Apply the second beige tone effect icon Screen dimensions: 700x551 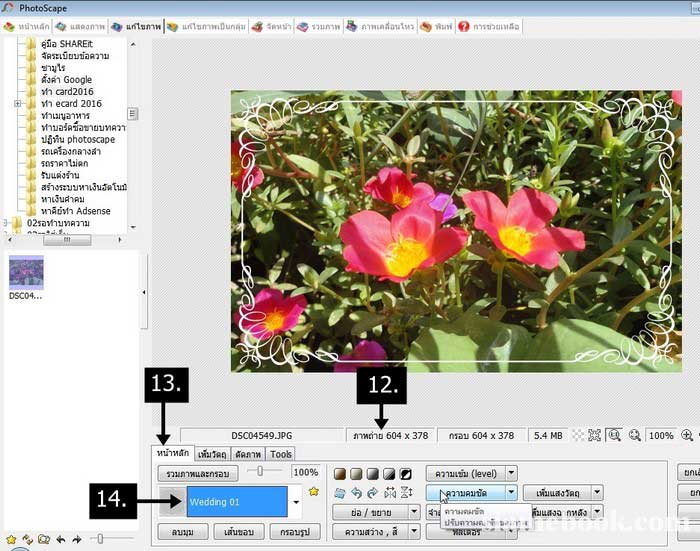(x=356, y=474)
